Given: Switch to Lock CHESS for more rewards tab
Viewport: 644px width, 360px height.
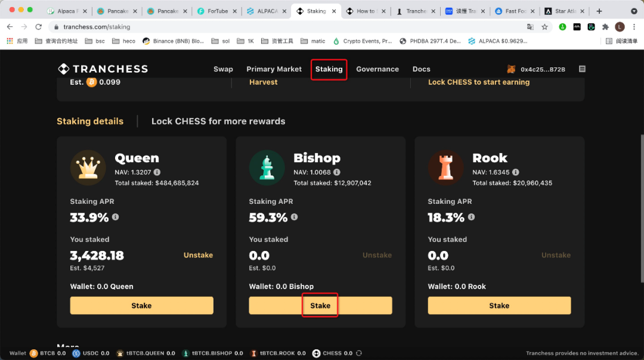Looking at the screenshot, I should (218, 121).
